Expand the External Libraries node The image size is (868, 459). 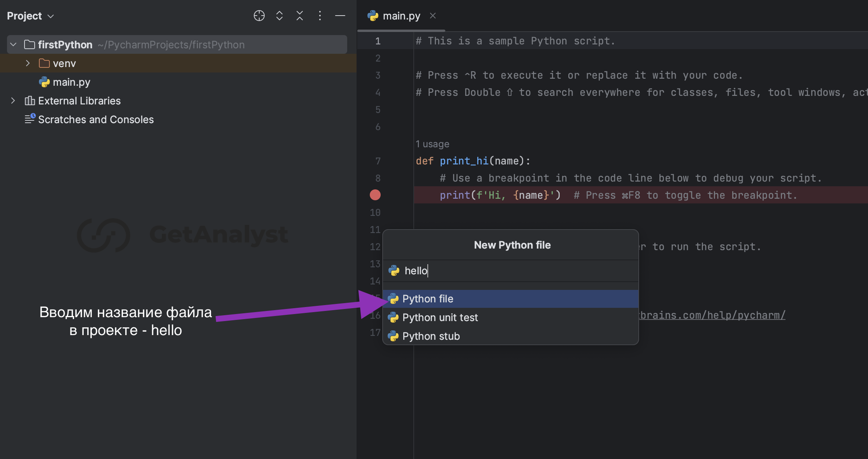(13, 101)
